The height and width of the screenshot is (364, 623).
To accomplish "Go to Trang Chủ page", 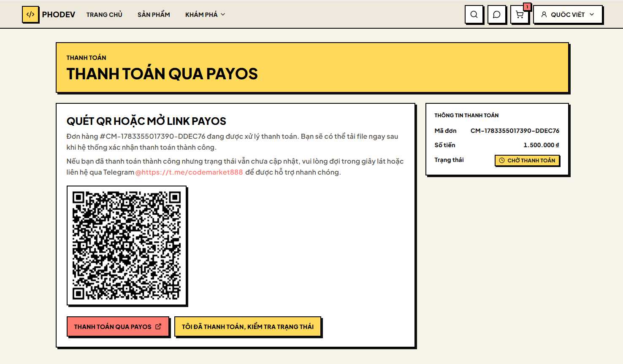I will coord(104,14).
